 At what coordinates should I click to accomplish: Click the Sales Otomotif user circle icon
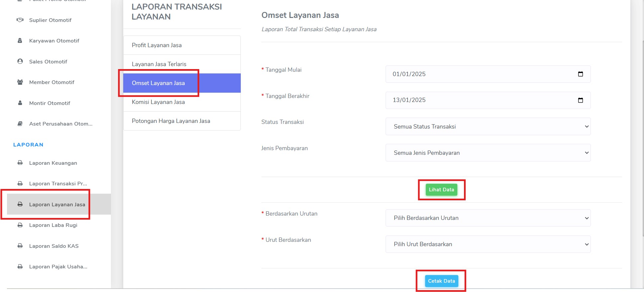coord(20,61)
